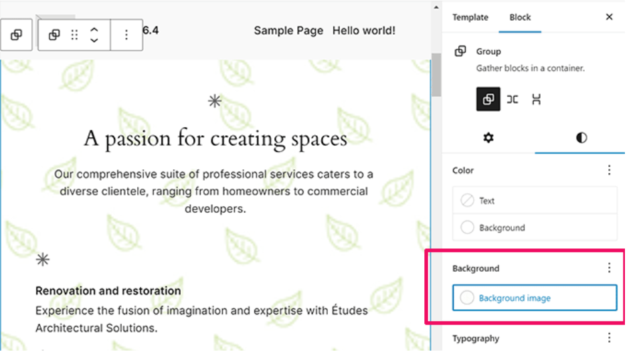This screenshot has width=641, height=364.
Task: Open the Sample Page navigation link
Action: tap(288, 31)
